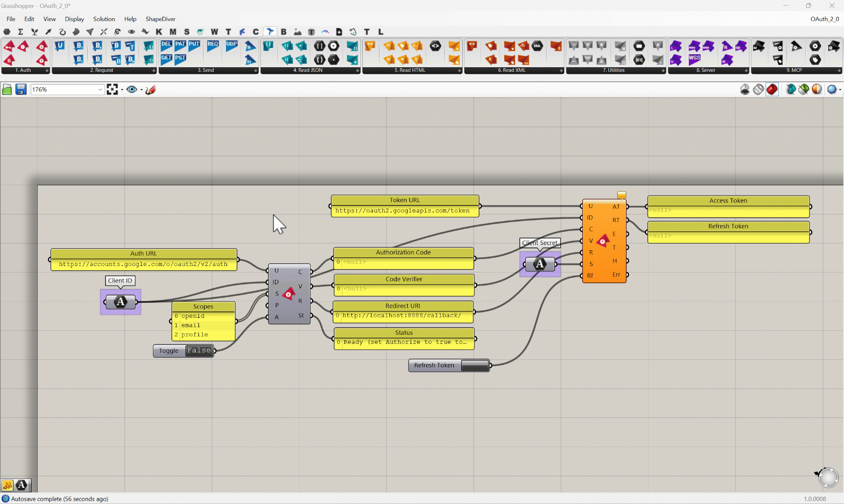Click the XML hexagon component icon
The image size is (844, 504).
(537, 46)
